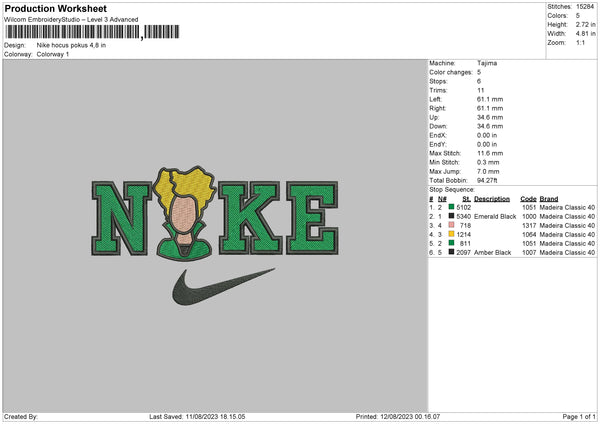Click the Height value 2.72 in
The width and height of the screenshot is (600, 424).
(x=585, y=24)
